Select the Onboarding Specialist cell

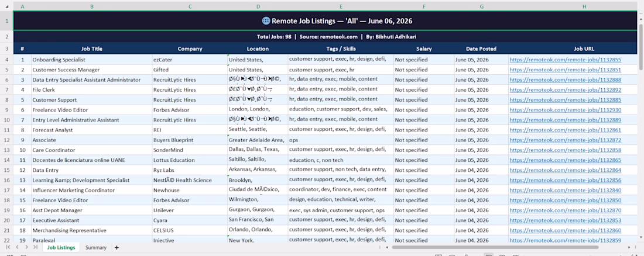[x=91, y=60]
